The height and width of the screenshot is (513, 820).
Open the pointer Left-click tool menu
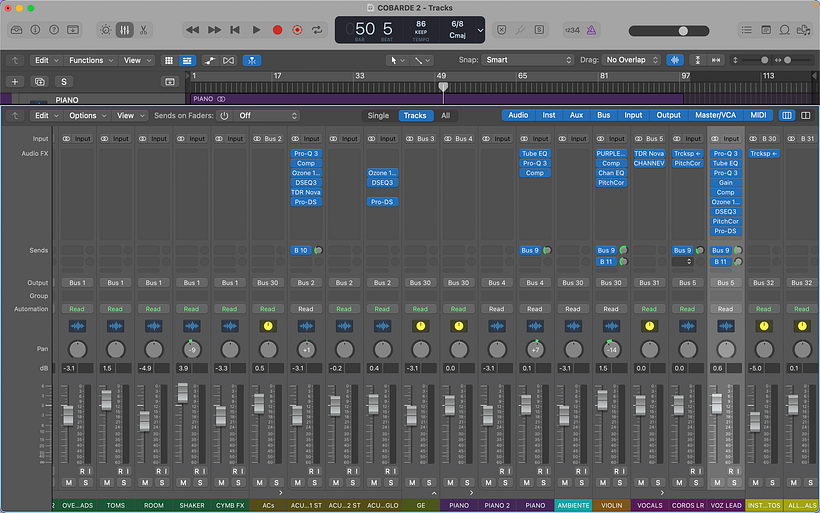(x=396, y=60)
